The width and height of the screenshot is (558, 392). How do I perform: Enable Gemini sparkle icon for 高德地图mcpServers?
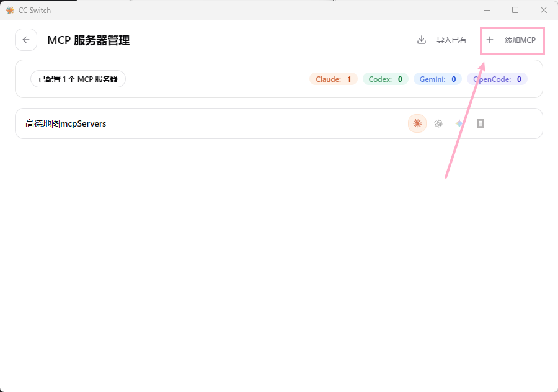(x=459, y=123)
